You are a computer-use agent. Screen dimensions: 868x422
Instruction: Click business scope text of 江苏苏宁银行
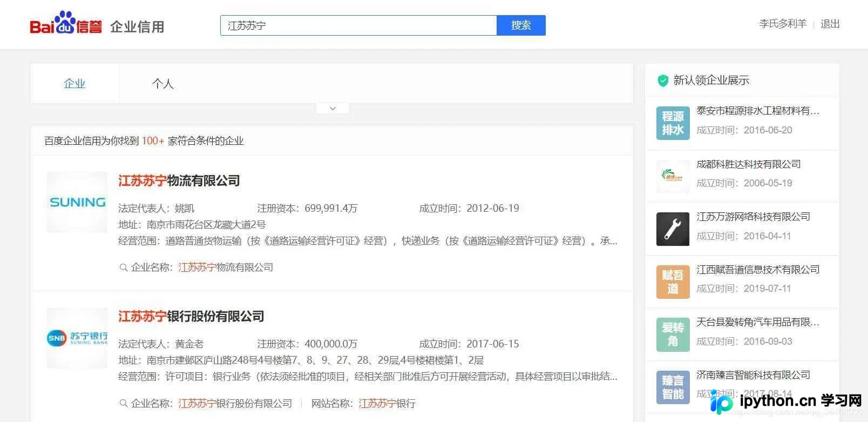point(391,377)
